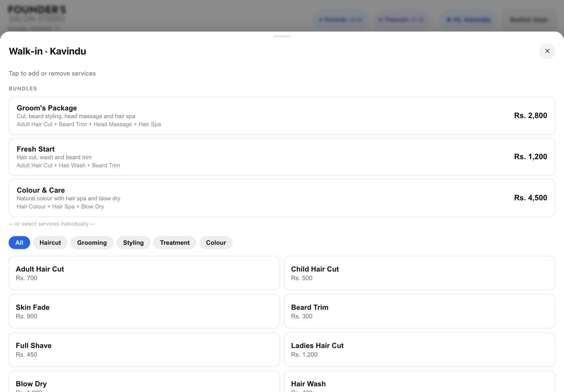Click the Rs. 2,800 price
The width and height of the screenshot is (564, 392).
[530, 116]
